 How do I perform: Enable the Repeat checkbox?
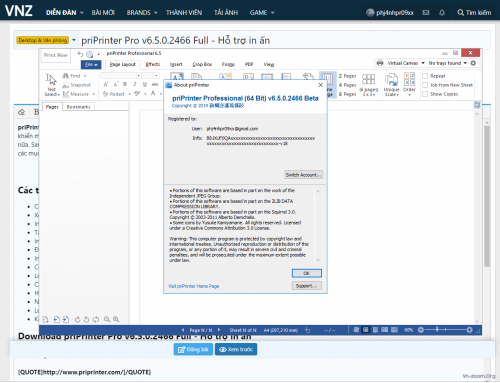425,76
